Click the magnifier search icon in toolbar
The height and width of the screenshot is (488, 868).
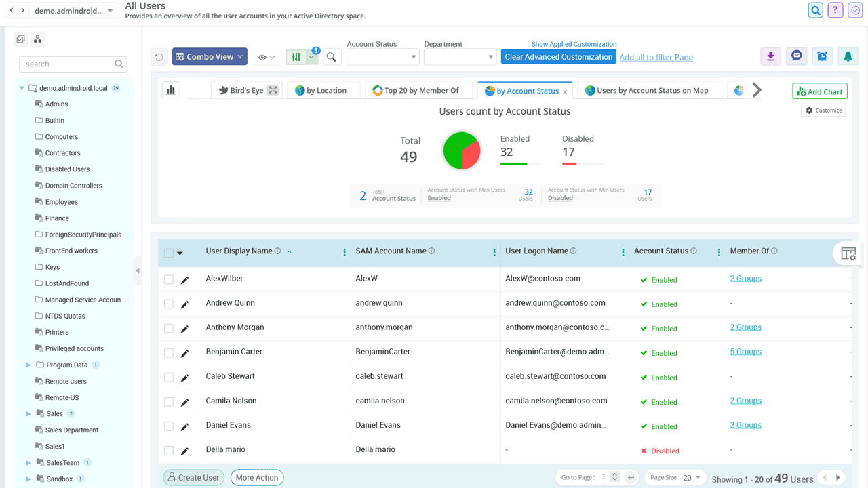332,57
